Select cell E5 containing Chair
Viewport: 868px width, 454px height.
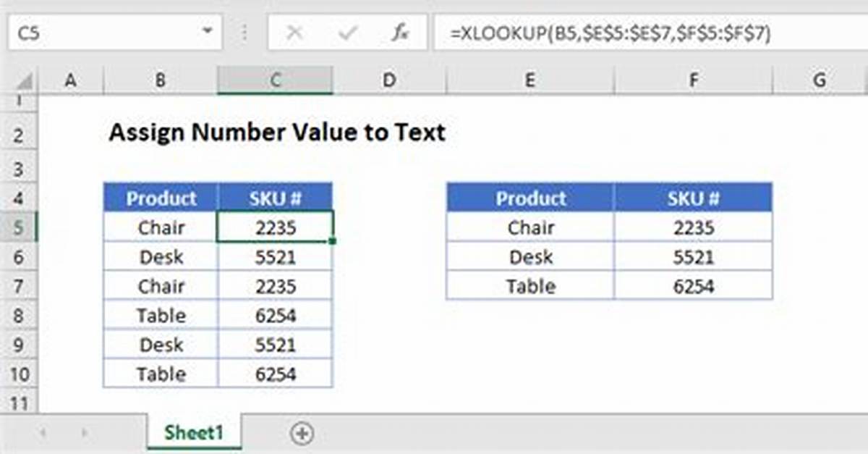[x=530, y=227]
